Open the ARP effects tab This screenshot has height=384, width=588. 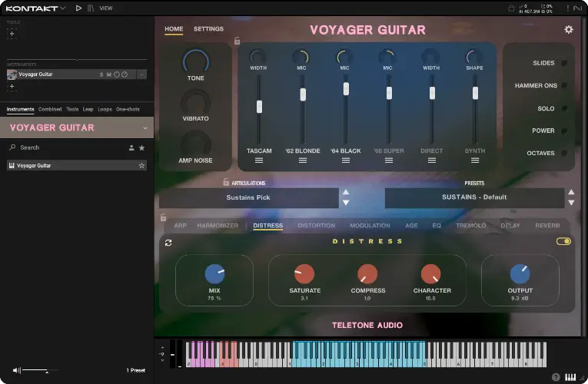click(181, 226)
